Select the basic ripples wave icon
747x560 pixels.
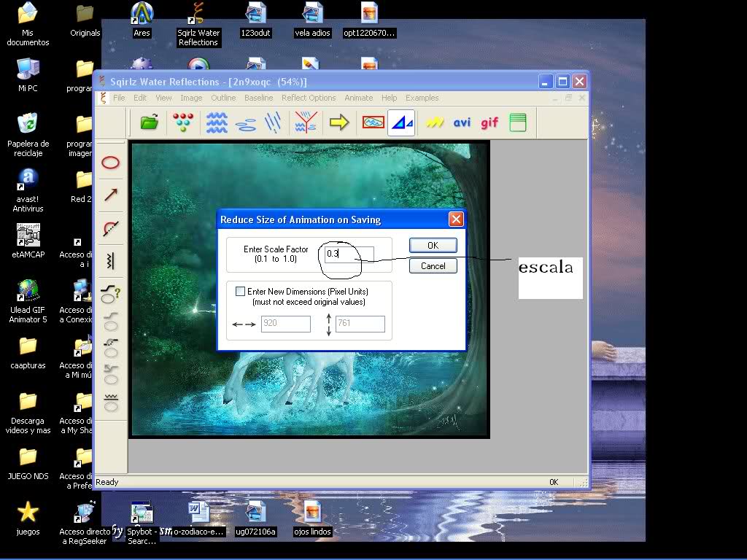point(217,122)
